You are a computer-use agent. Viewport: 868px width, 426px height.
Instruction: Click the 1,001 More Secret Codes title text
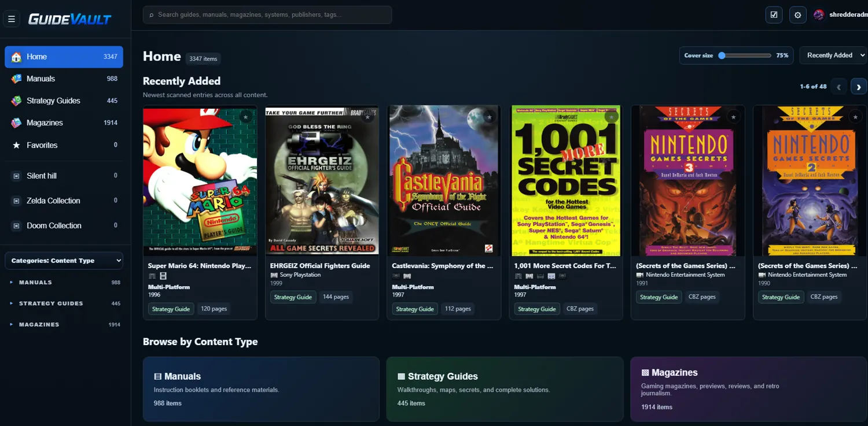tap(566, 266)
